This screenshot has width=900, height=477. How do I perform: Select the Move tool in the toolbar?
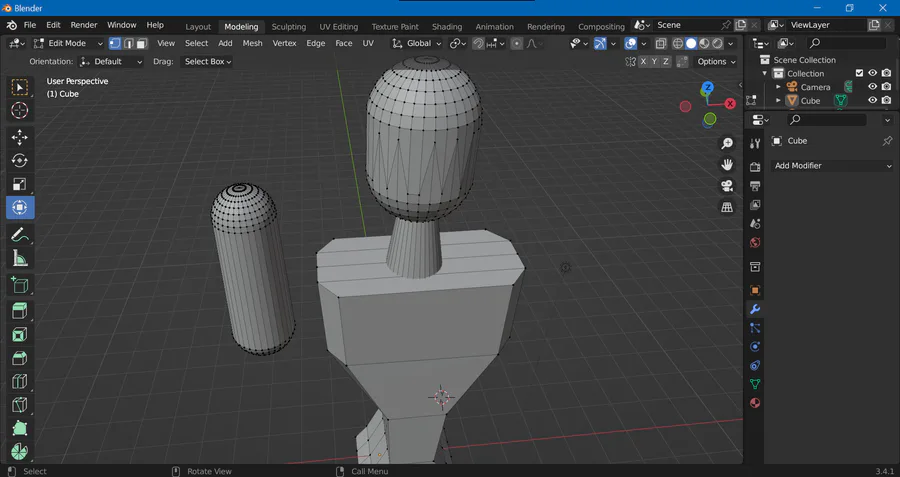20,137
